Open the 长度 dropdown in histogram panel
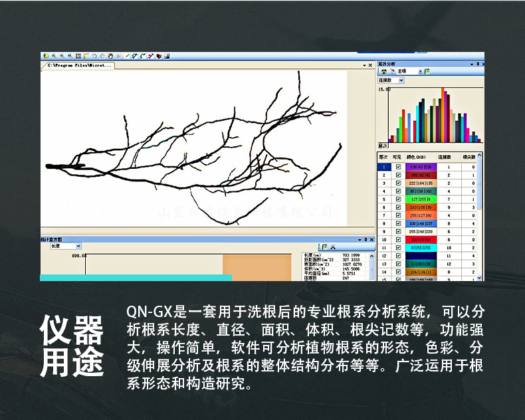Image resolution: width=525 pixels, height=420 pixels. (x=78, y=246)
